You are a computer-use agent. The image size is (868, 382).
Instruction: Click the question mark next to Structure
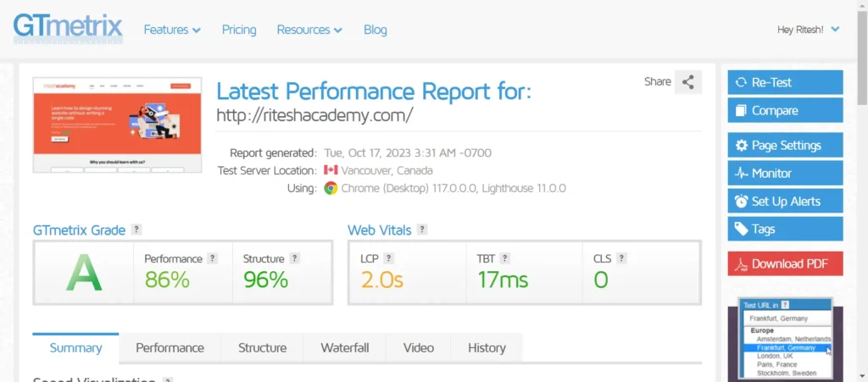[x=294, y=258]
